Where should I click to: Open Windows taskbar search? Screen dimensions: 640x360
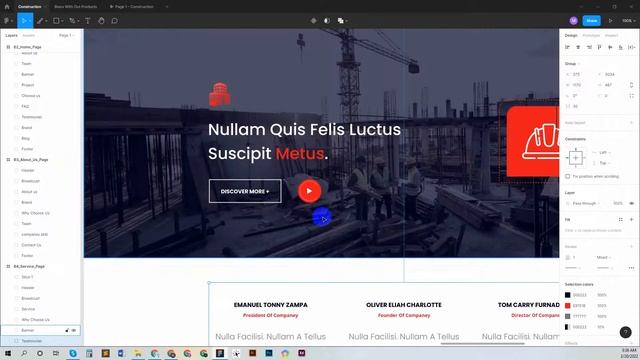24,353
